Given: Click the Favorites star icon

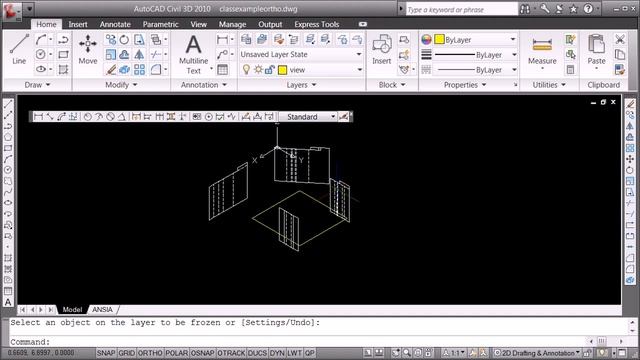Looking at the screenshot, I should coord(573,9).
